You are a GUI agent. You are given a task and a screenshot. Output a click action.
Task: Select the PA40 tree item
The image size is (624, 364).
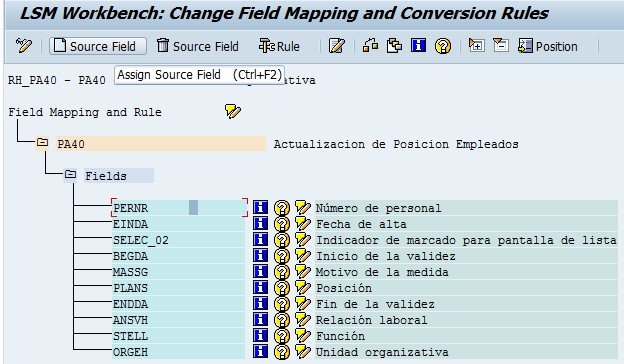coord(161,144)
